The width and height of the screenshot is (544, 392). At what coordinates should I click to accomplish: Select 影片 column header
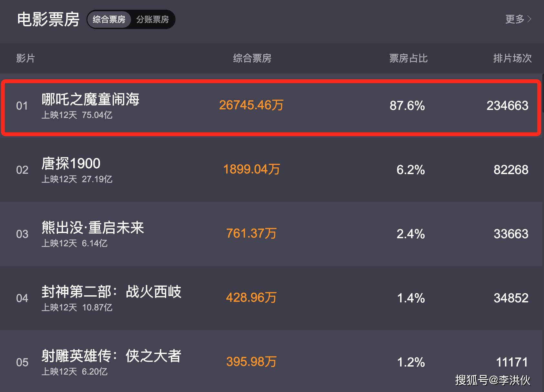25,58
